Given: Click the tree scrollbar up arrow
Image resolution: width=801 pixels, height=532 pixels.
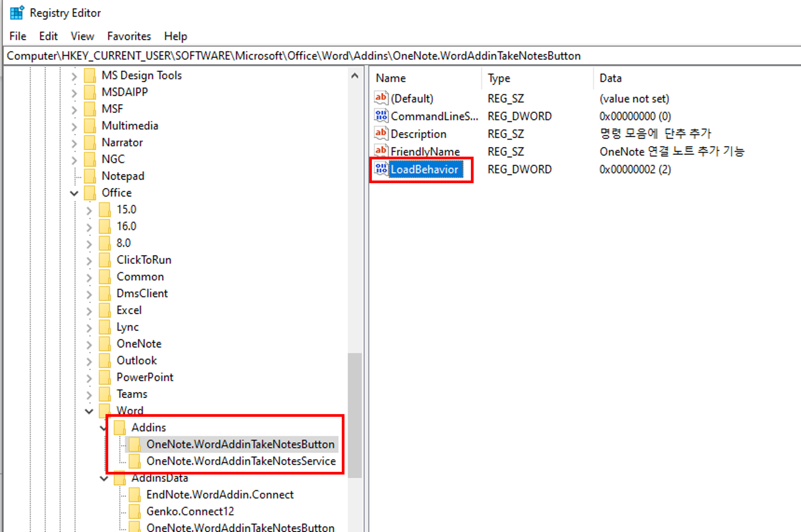Looking at the screenshot, I should (355, 76).
